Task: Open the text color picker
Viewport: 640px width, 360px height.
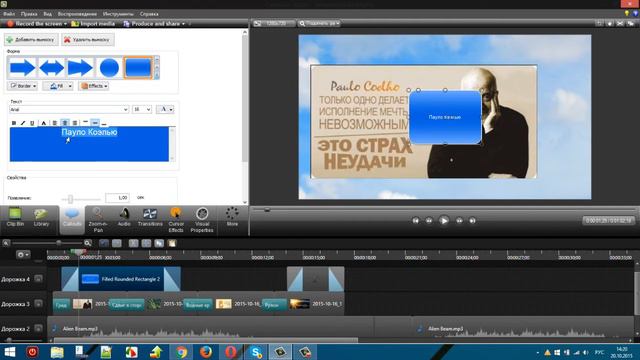Action: (44, 123)
